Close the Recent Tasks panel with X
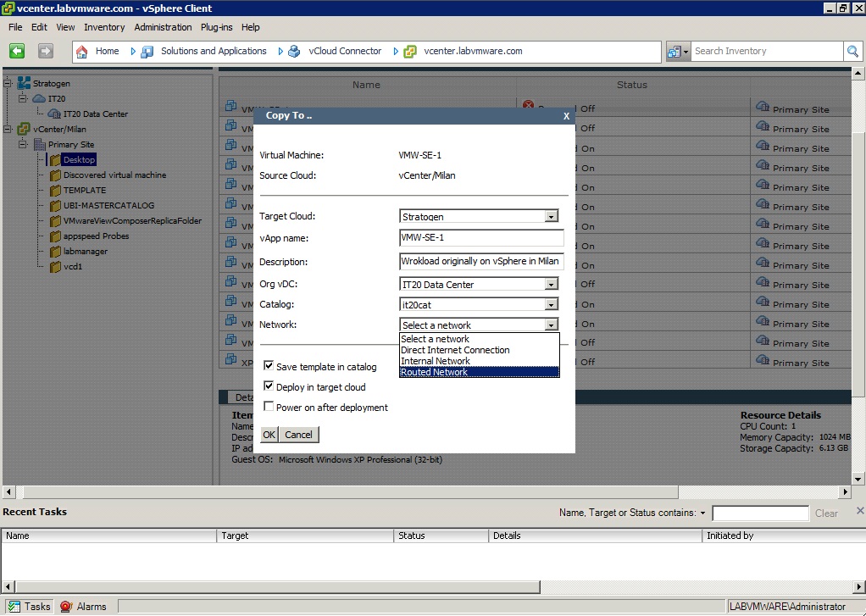The image size is (866, 616). [860, 510]
